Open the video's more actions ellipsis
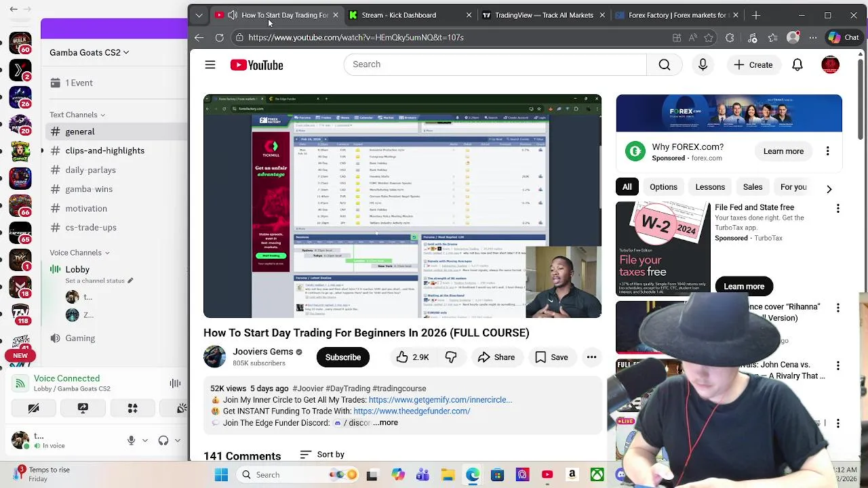 click(591, 357)
